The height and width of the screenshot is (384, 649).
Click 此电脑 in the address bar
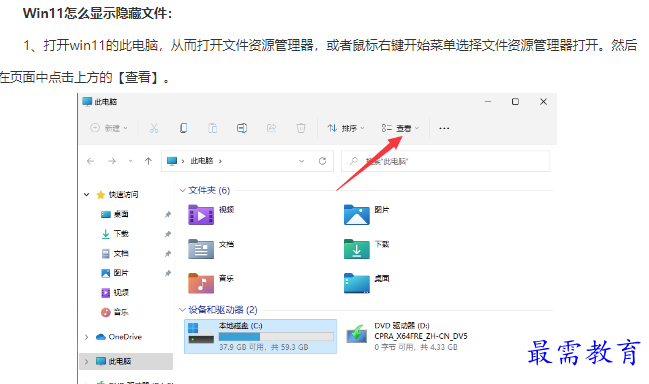[202, 161]
